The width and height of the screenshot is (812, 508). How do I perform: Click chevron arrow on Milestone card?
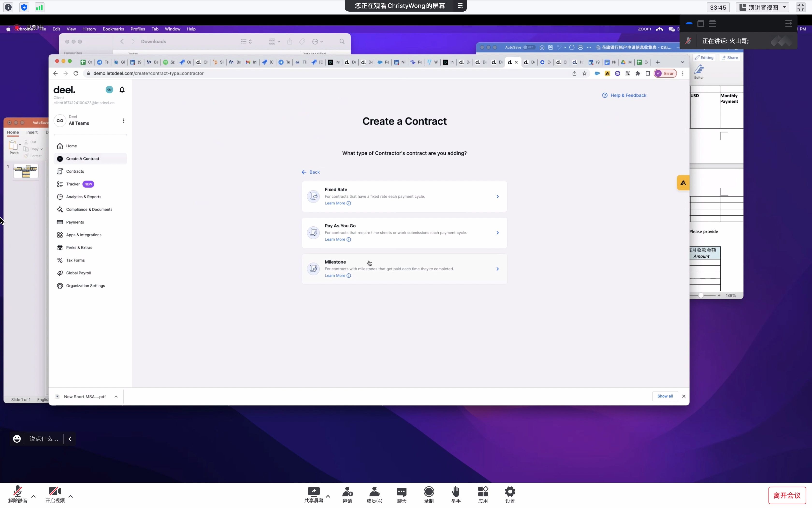click(498, 269)
